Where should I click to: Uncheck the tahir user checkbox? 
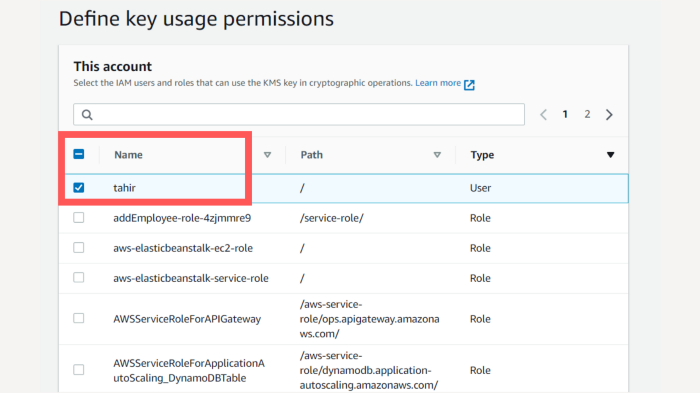(79, 188)
